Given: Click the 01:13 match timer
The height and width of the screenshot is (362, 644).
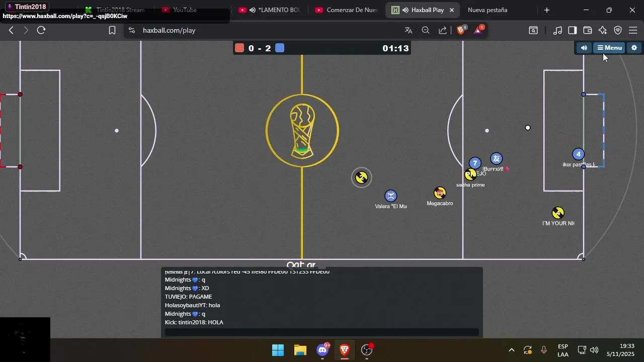Looking at the screenshot, I should (x=395, y=48).
